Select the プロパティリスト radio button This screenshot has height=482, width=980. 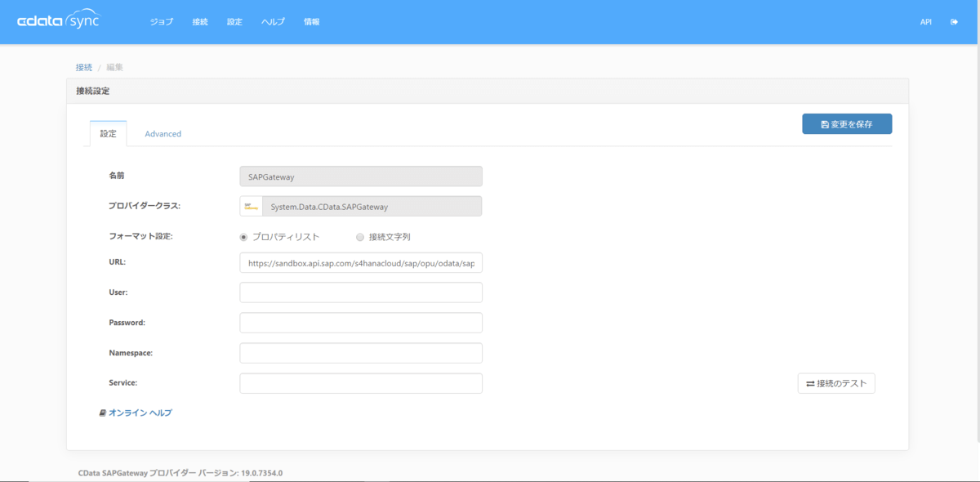click(x=243, y=236)
